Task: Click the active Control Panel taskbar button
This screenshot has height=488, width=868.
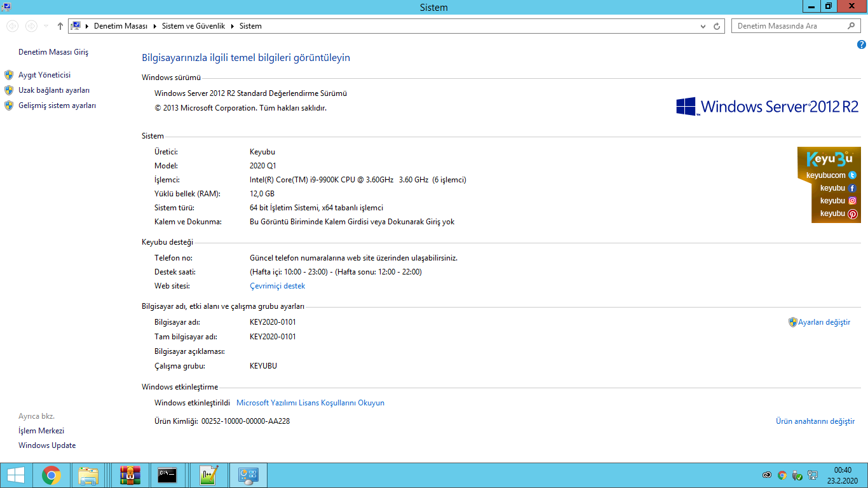Action: [x=248, y=475]
